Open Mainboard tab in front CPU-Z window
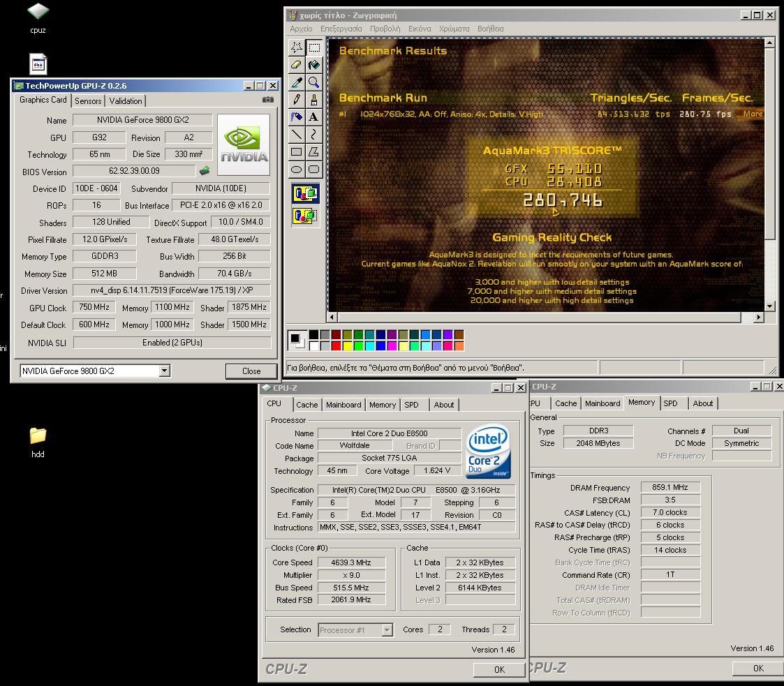784x686 pixels. click(x=343, y=405)
